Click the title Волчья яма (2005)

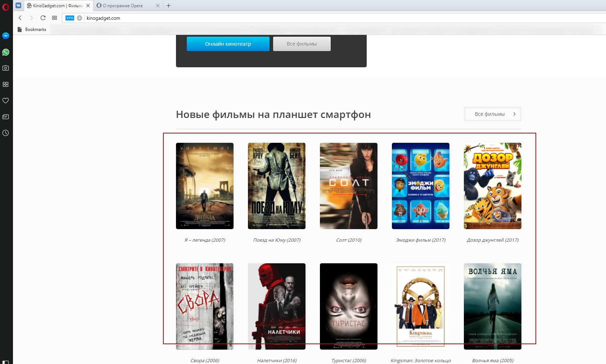pyautogui.click(x=493, y=360)
